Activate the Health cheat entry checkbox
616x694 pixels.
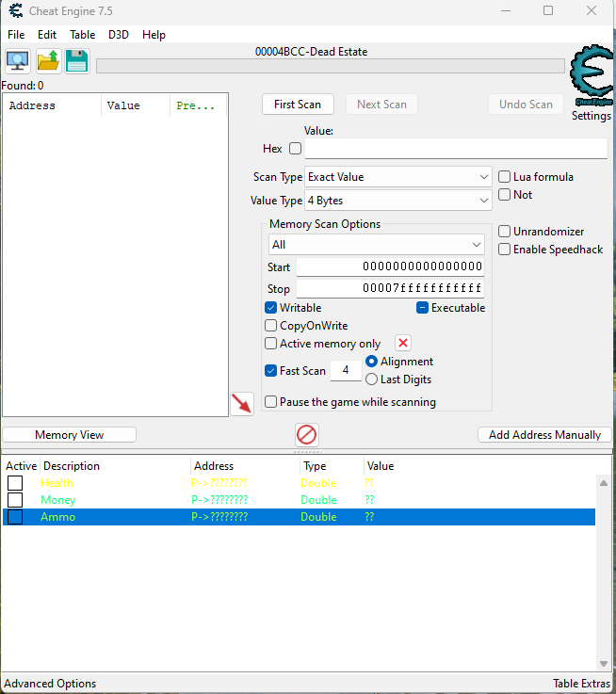pyautogui.click(x=15, y=483)
